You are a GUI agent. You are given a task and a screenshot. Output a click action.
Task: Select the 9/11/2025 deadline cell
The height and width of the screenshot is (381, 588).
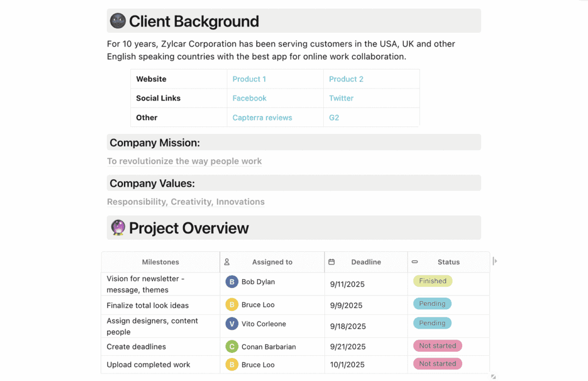click(347, 284)
